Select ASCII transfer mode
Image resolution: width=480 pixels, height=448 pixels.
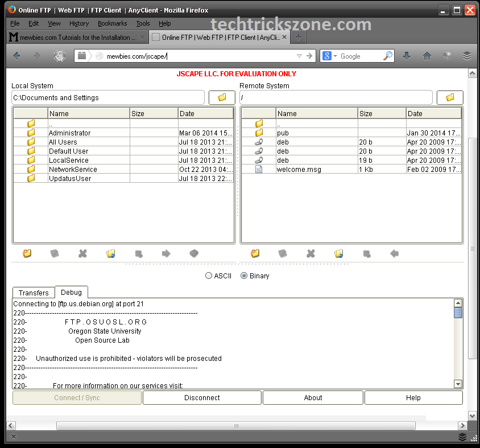coord(209,276)
